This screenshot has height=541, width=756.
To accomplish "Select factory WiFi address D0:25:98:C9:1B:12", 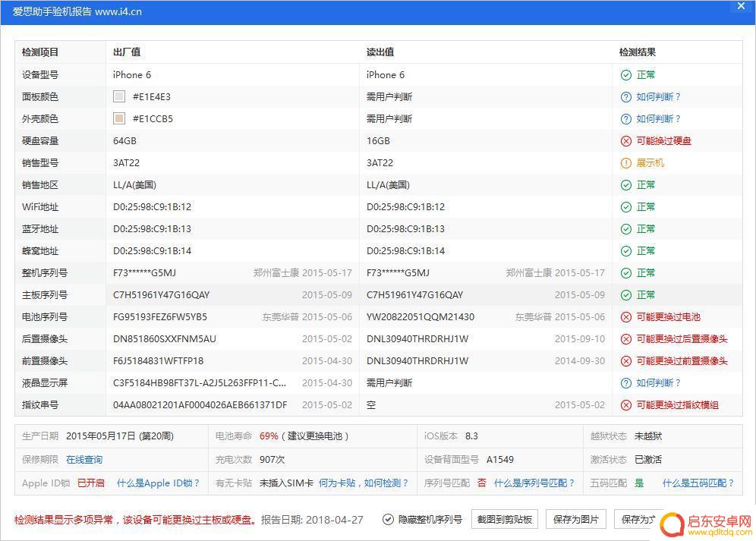I will tap(153, 207).
